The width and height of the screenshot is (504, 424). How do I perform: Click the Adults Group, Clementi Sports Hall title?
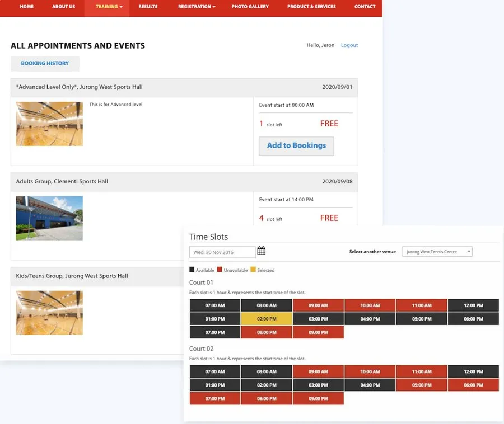(62, 181)
